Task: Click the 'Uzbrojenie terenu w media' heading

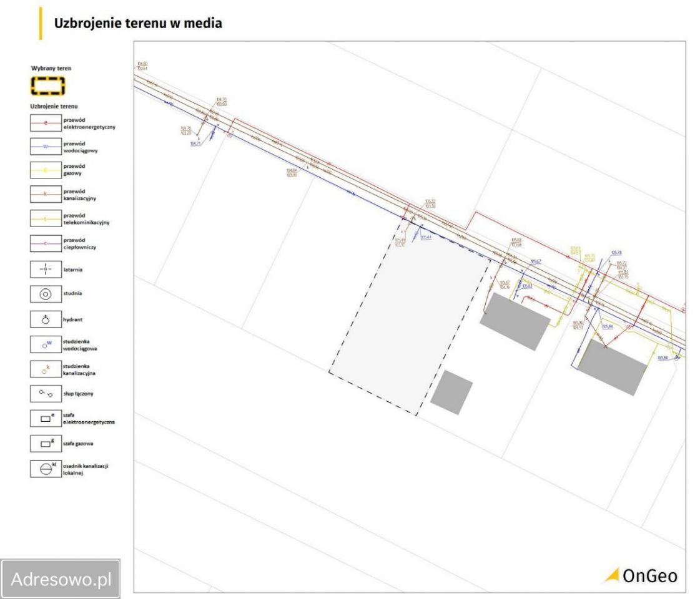Action: 138,23
